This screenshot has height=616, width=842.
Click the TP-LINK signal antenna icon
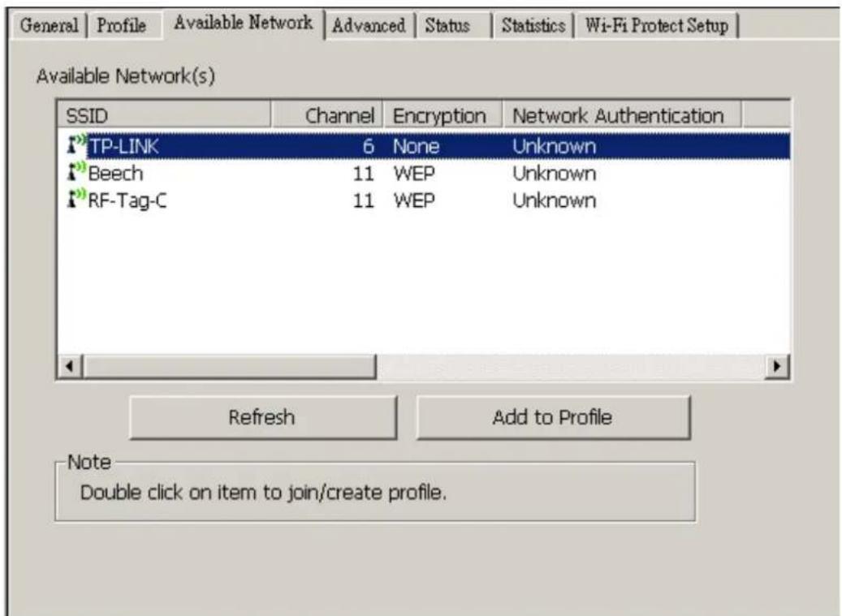[76, 145]
